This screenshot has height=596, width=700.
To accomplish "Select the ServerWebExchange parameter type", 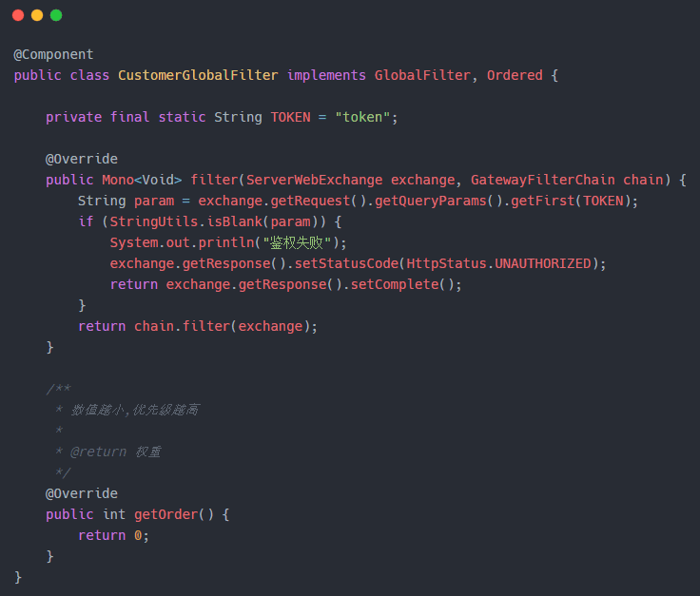I will click(x=314, y=180).
